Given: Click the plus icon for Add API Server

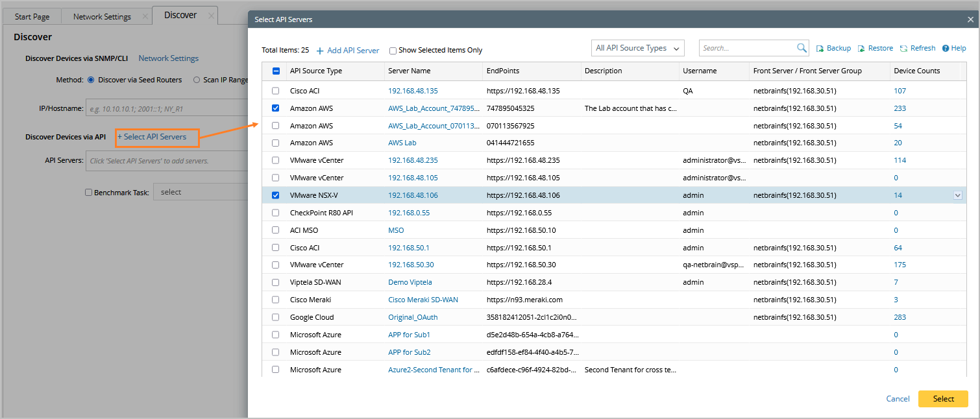Looking at the screenshot, I should [x=320, y=51].
